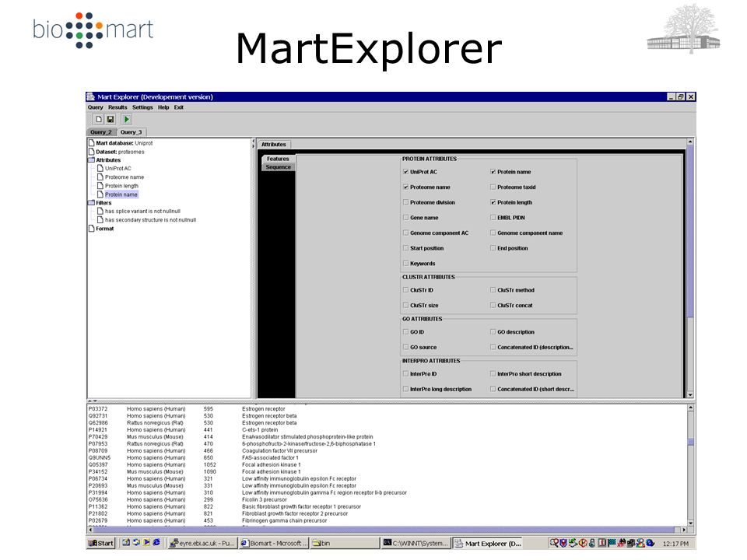Run the query with the green play icon

tap(127, 119)
